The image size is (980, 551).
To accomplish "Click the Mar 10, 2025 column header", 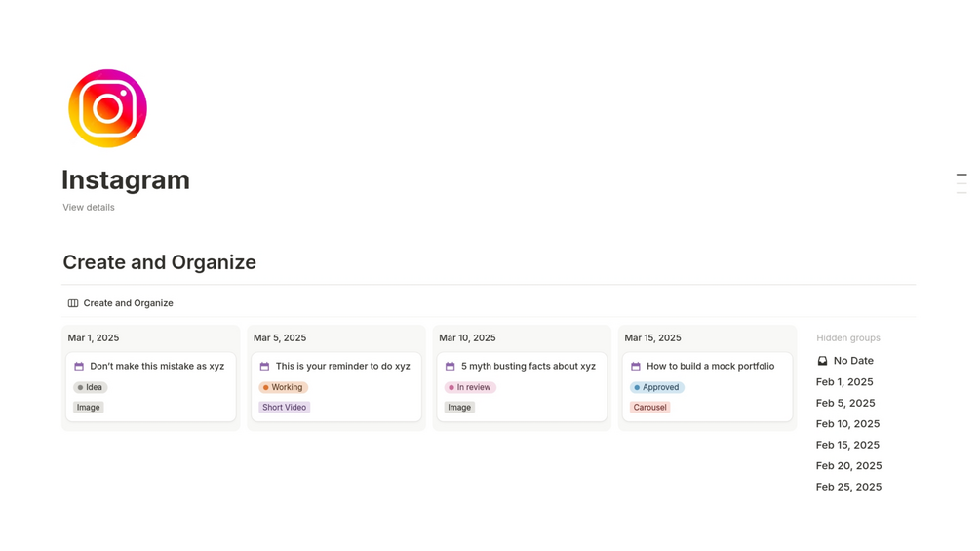I will (467, 338).
